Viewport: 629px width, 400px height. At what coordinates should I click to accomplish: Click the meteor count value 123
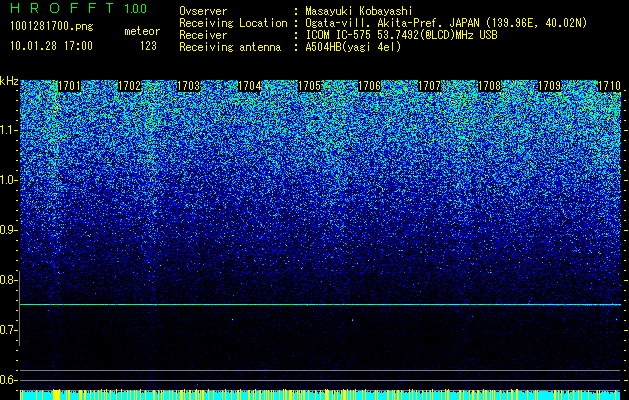(x=148, y=46)
